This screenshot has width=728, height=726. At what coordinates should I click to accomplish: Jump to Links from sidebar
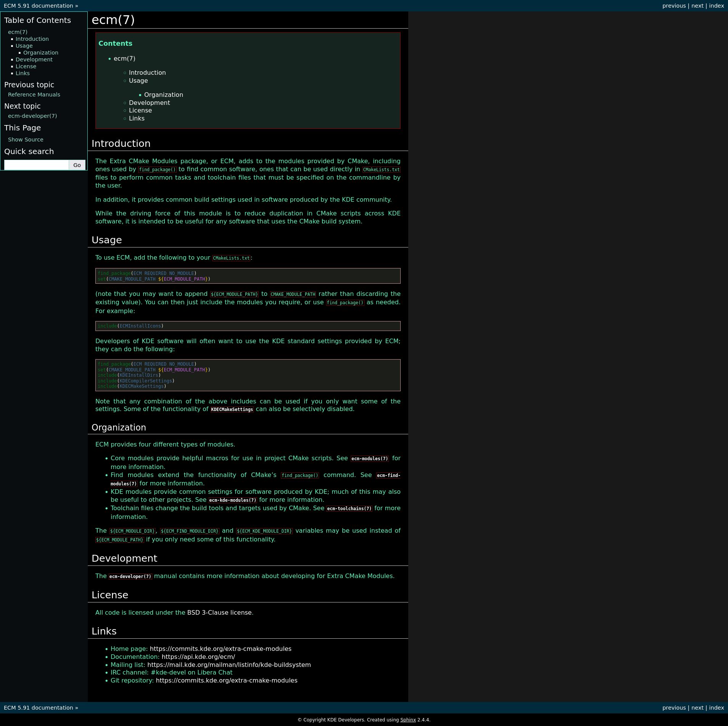point(23,73)
